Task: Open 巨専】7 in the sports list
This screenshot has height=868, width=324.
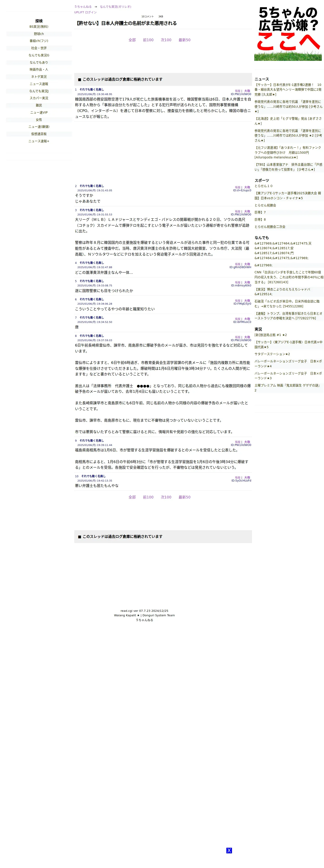Action: pyautogui.click(x=260, y=213)
